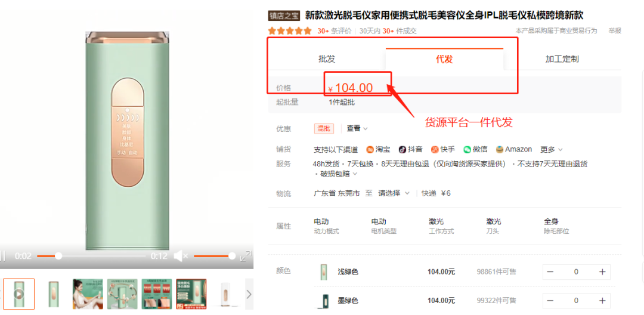Open 请选择 destination dropdown

tap(394, 193)
